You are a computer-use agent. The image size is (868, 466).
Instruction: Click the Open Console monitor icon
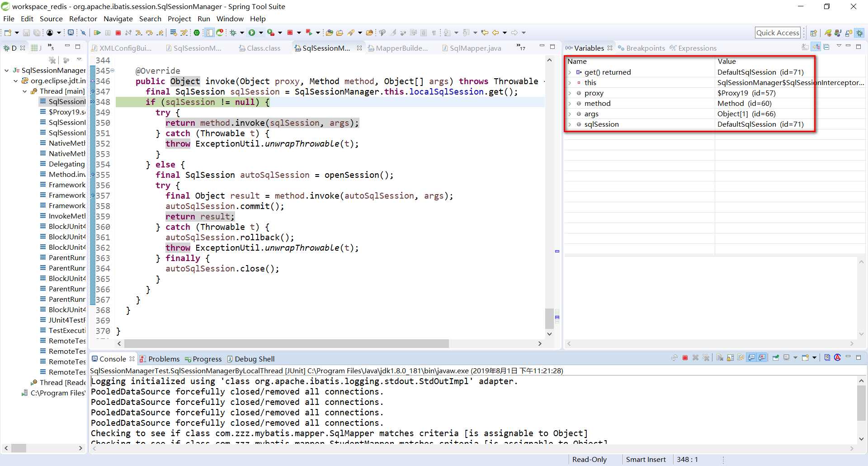click(71, 33)
